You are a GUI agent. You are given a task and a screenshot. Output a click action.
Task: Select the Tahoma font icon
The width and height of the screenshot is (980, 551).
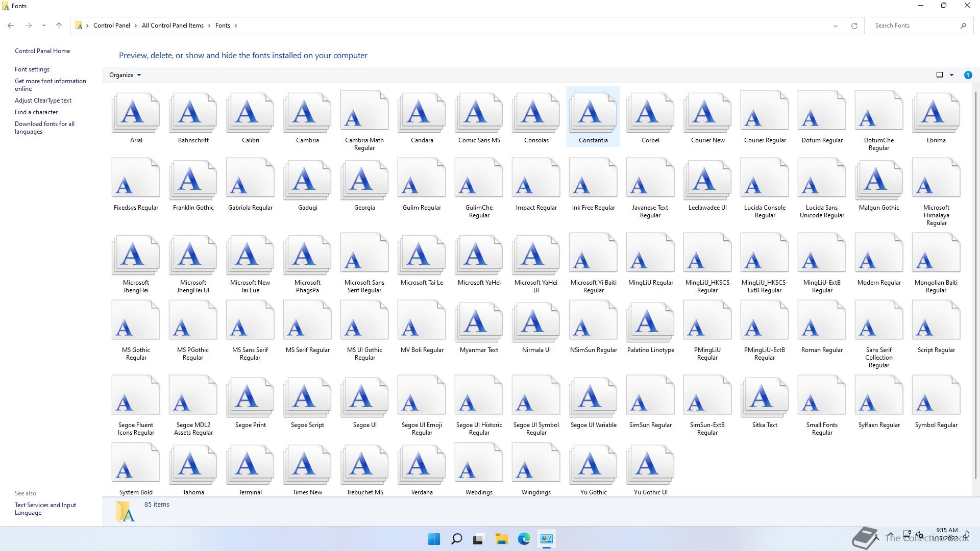tap(193, 464)
